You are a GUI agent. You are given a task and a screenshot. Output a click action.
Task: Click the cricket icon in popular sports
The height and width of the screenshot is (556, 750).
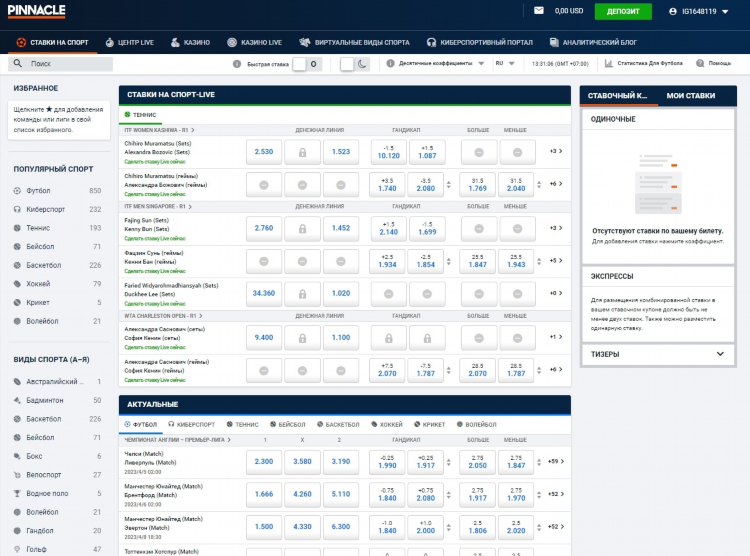tap(17, 302)
